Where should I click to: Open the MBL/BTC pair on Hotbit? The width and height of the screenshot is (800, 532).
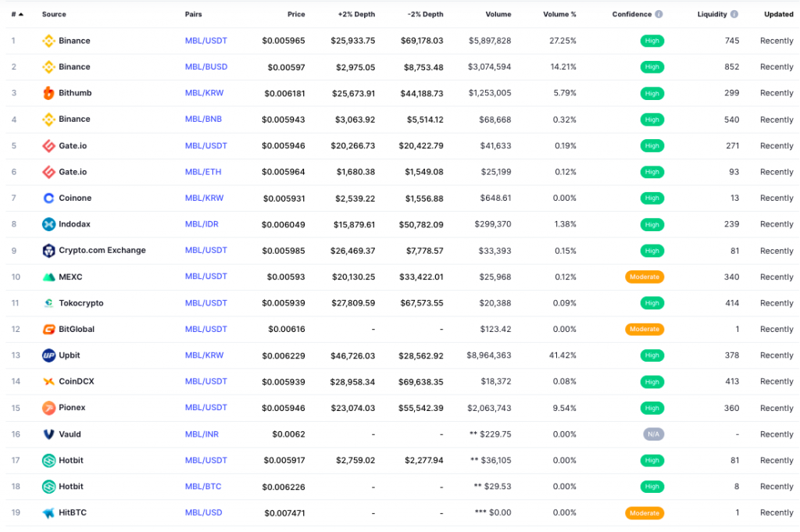[x=203, y=487]
